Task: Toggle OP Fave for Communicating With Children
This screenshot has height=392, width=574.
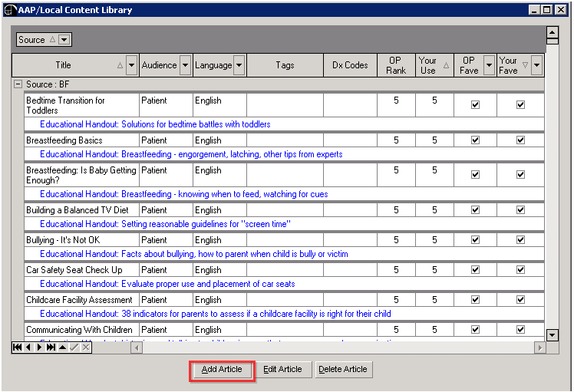Action: 475,329
